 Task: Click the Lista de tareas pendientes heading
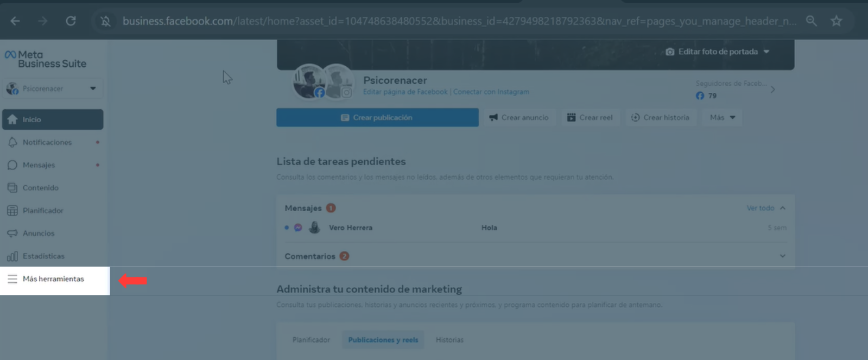(341, 161)
